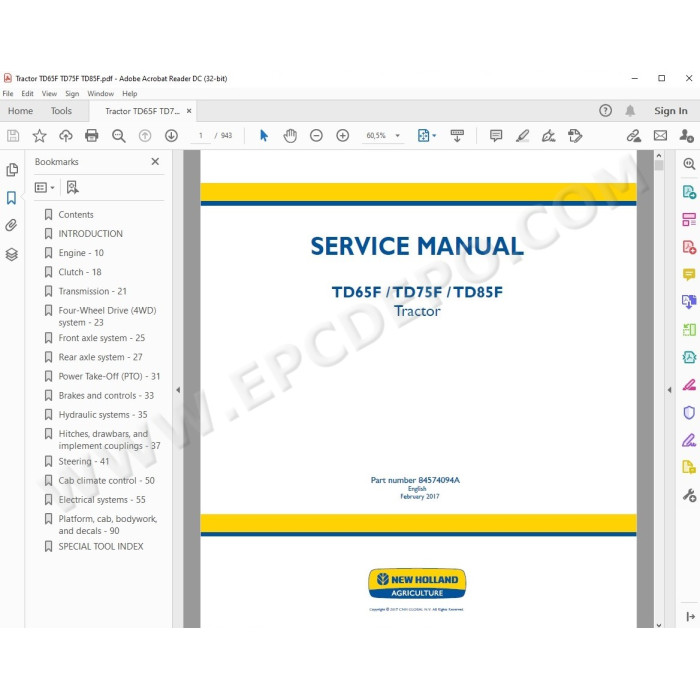
Task: Jump to the Contents bookmark
Action: (76, 215)
